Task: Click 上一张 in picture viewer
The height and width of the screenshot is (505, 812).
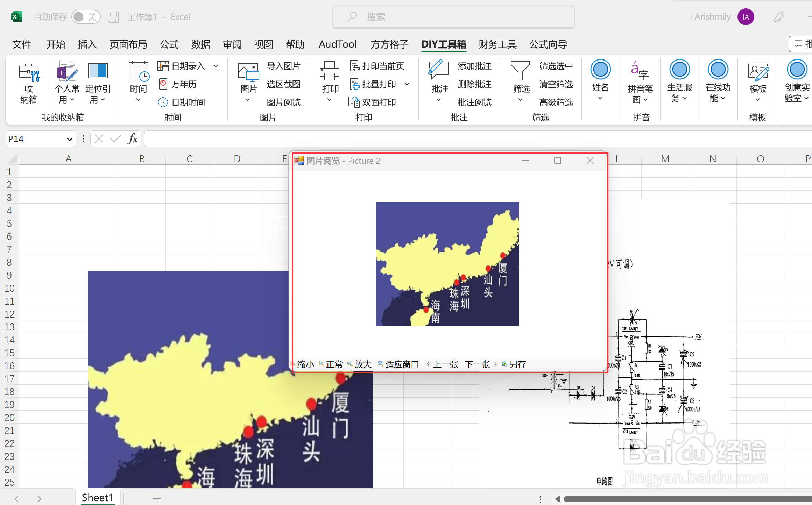Action: [443, 364]
